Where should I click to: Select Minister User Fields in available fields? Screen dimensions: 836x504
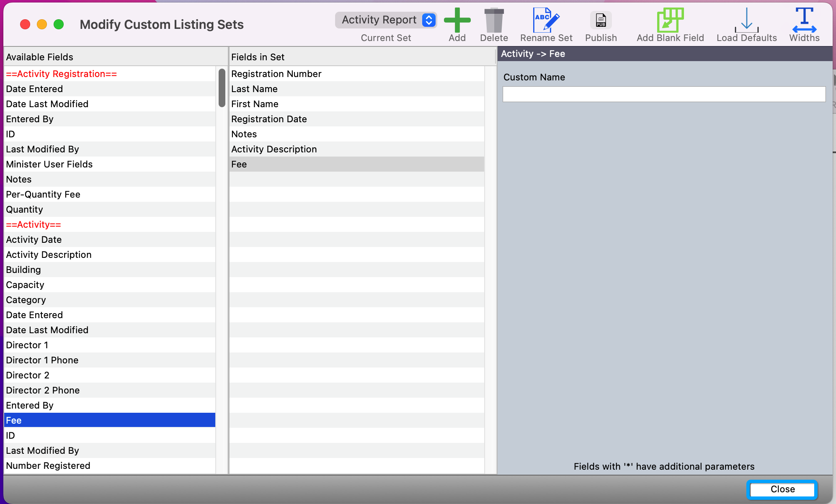49,164
